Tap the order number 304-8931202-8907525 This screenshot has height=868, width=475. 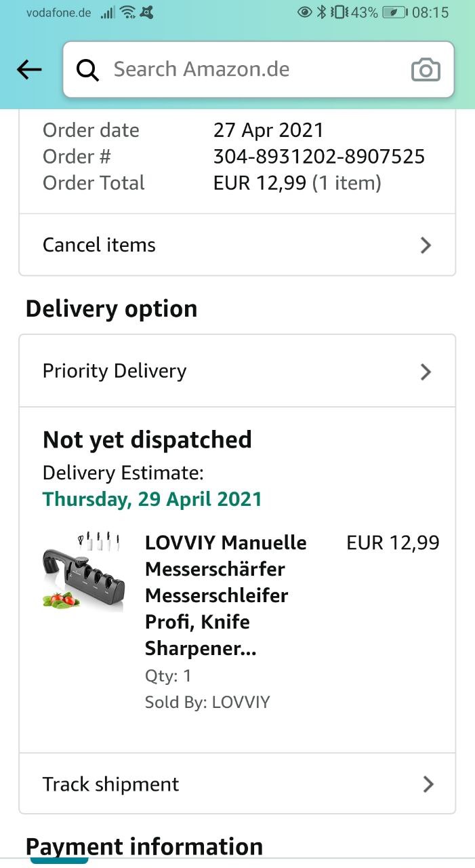click(x=318, y=157)
